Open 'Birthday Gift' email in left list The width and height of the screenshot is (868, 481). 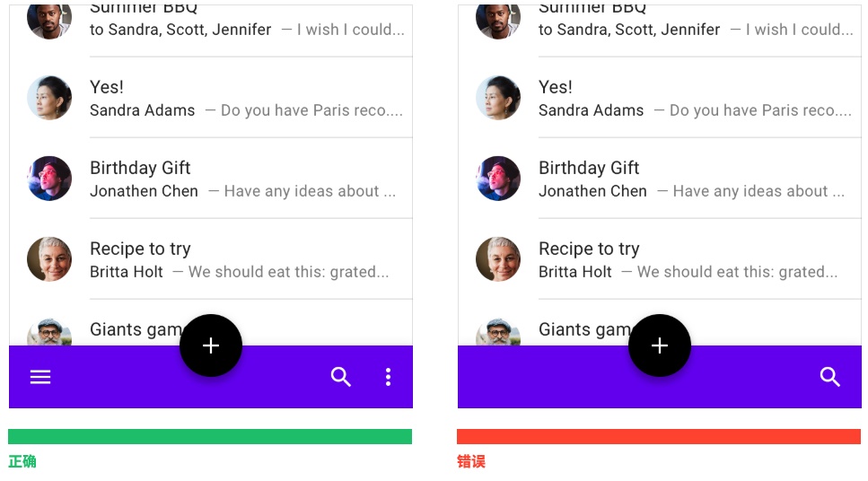pos(211,179)
